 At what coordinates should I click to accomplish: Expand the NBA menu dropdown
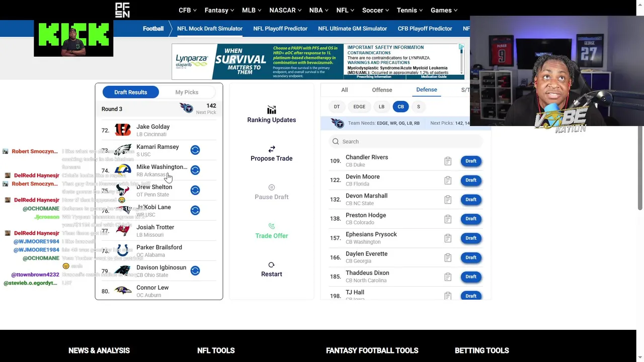pos(319,10)
